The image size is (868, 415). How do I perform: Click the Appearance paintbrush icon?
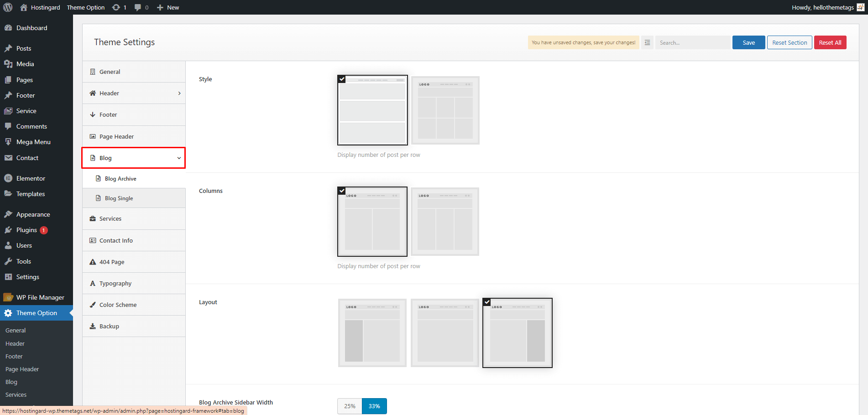click(x=8, y=214)
